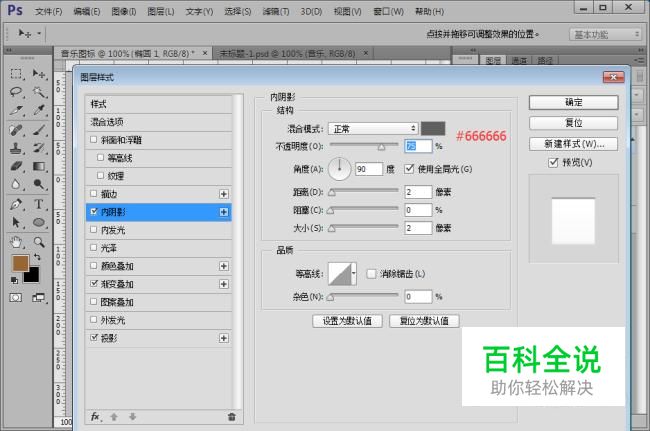Open the 基本功能 workspace dropdown

click(605, 34)
